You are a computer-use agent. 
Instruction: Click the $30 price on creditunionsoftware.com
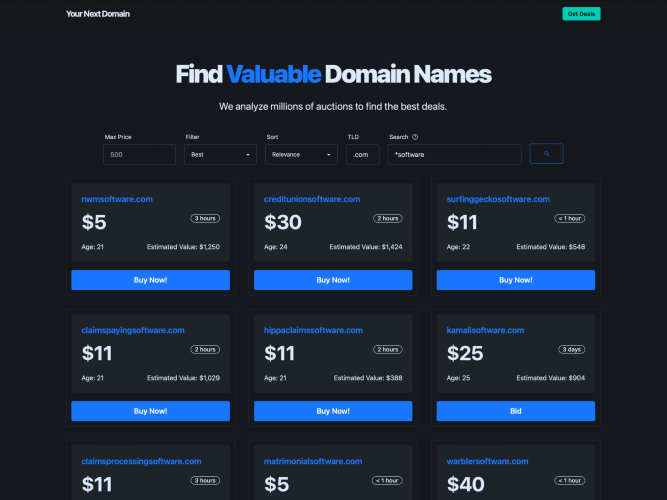click(x=283, y=222)
